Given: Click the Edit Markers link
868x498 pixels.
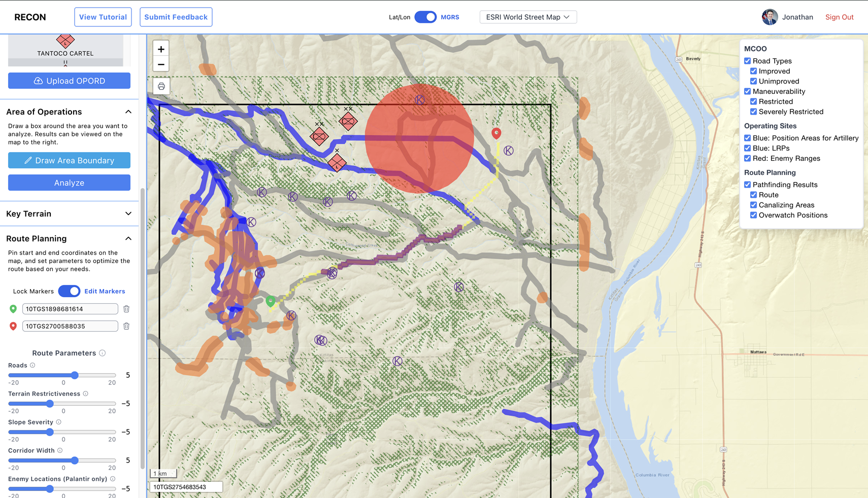Looking at the screenshot, I should [105, 291].
